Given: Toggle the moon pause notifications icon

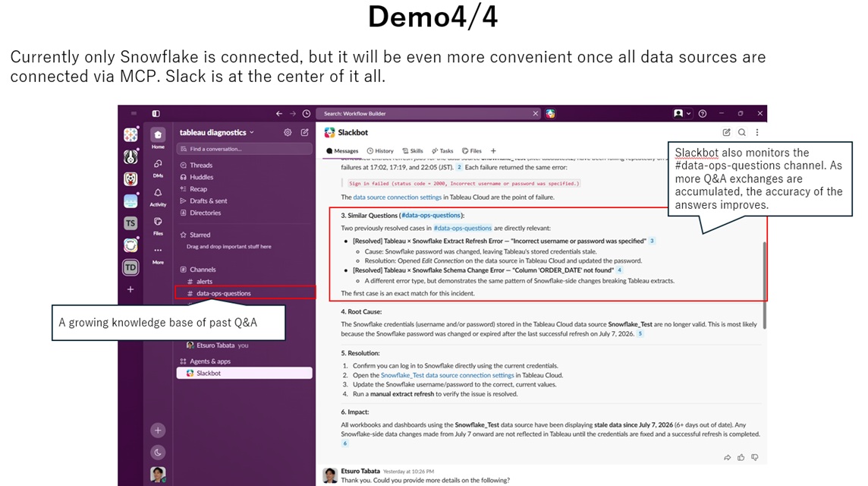Looking at the screenshot, I should (x=158, y=452).
